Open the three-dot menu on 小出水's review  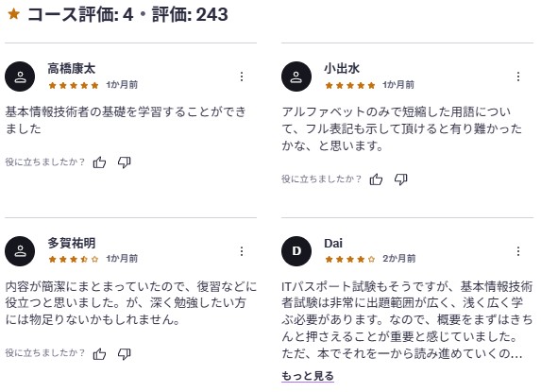click(518, 77)
